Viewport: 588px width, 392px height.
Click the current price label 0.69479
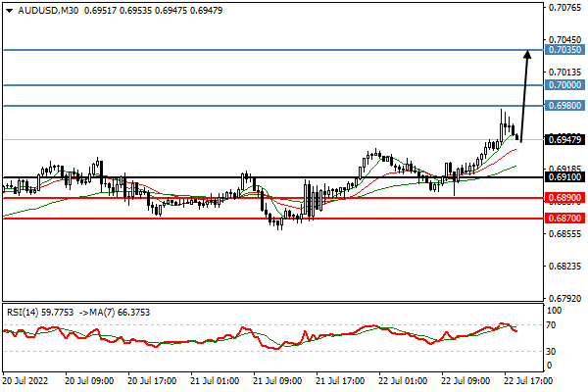coord(563,140)
